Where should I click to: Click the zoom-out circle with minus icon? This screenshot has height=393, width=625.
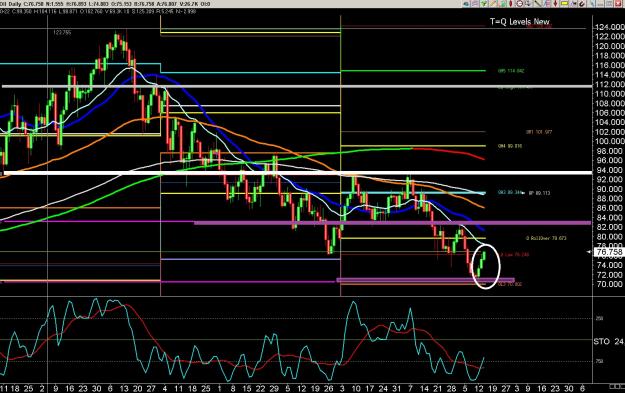(x=520, y=4)
